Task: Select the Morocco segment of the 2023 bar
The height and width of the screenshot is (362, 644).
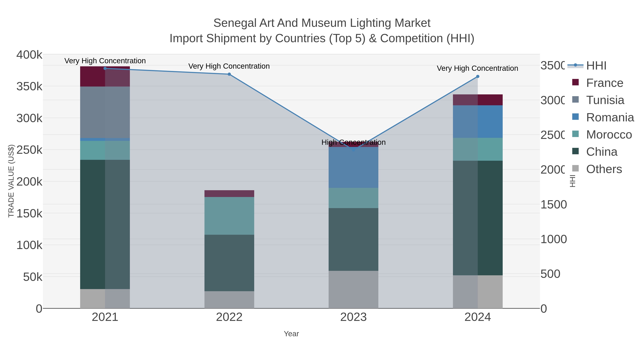Action: click(353, 198)
